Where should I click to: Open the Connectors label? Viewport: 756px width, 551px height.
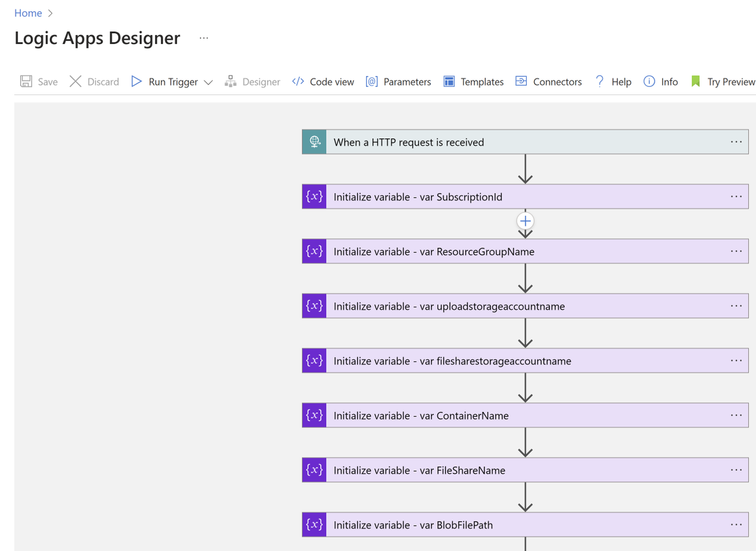point(558,82)
